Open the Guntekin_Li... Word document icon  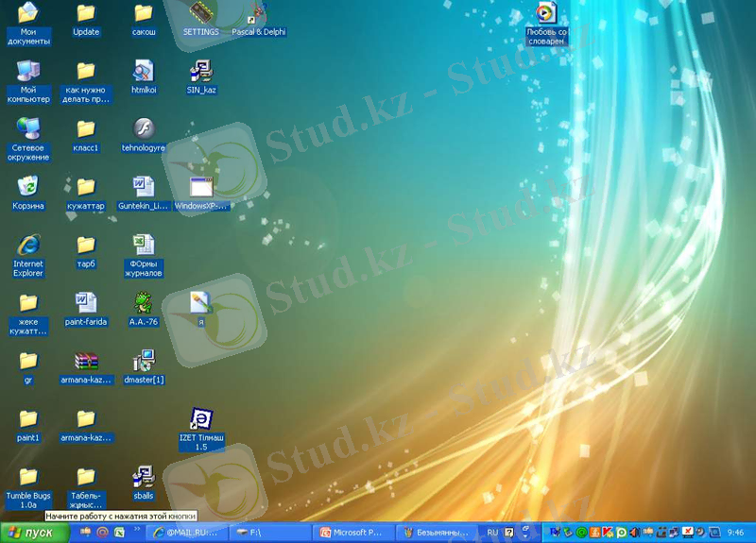(143, 186)
